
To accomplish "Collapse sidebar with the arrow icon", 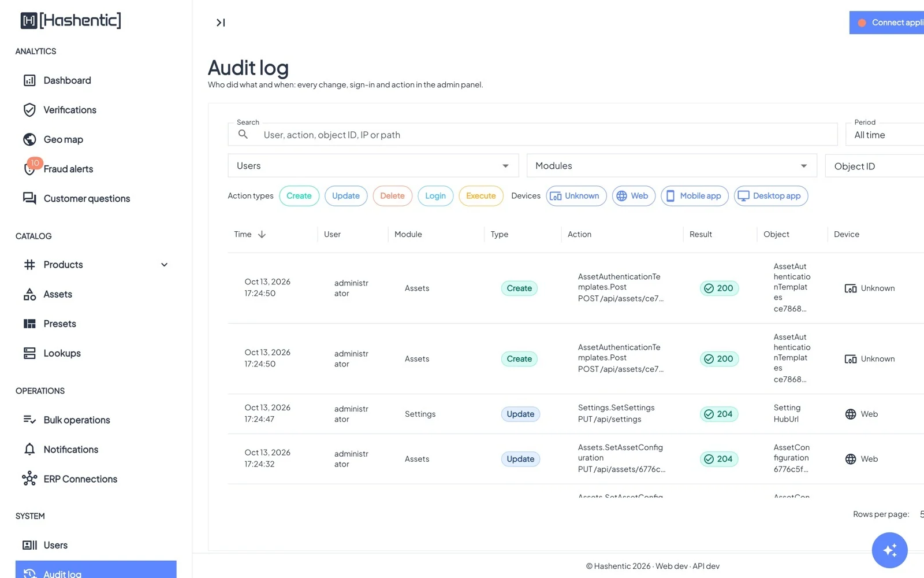I will 221,23.
